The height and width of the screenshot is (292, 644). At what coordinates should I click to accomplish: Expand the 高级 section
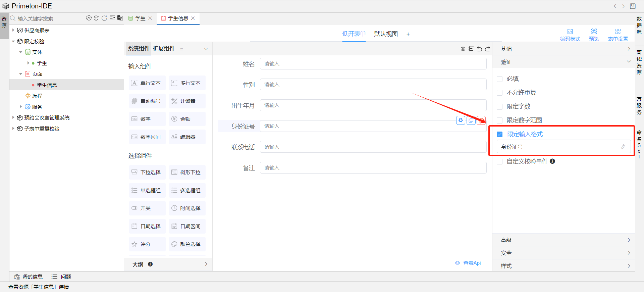pyautogui.click(x=563, y=240)
